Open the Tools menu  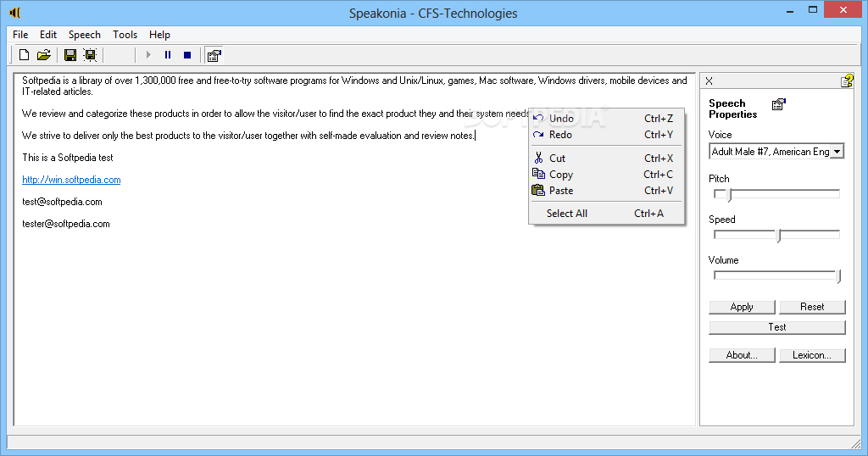point(125,34)
